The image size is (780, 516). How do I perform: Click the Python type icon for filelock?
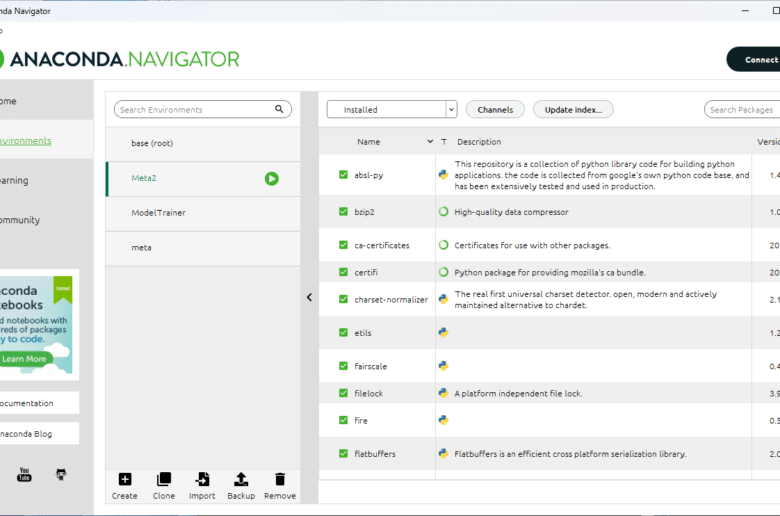443,393
